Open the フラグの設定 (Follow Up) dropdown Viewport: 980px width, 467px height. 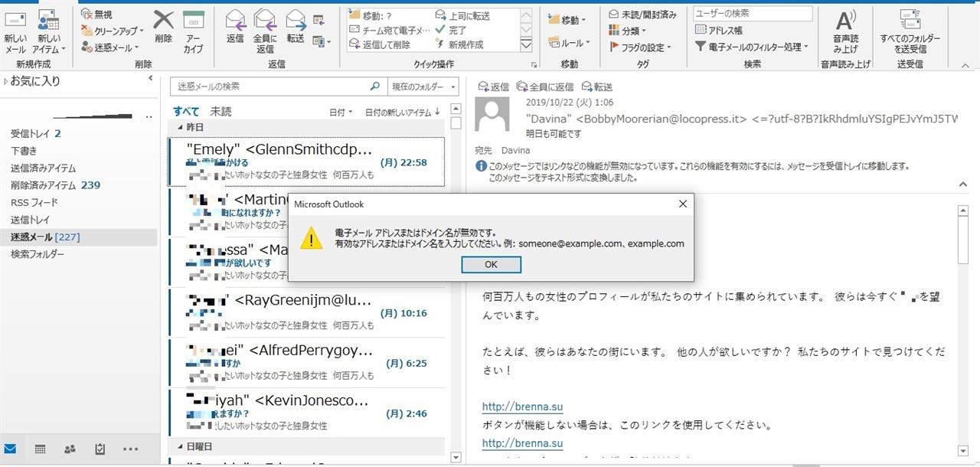point(640,47)
